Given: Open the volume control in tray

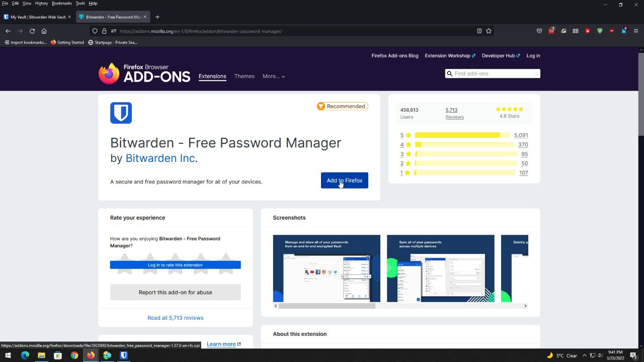Looking at the screenshot, I should click(x=600, y=355).
